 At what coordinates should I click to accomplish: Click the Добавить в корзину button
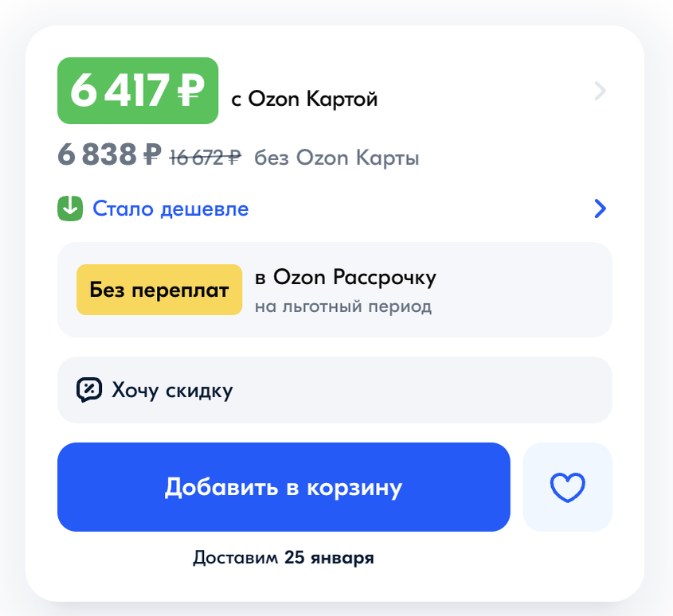[284, 487]
